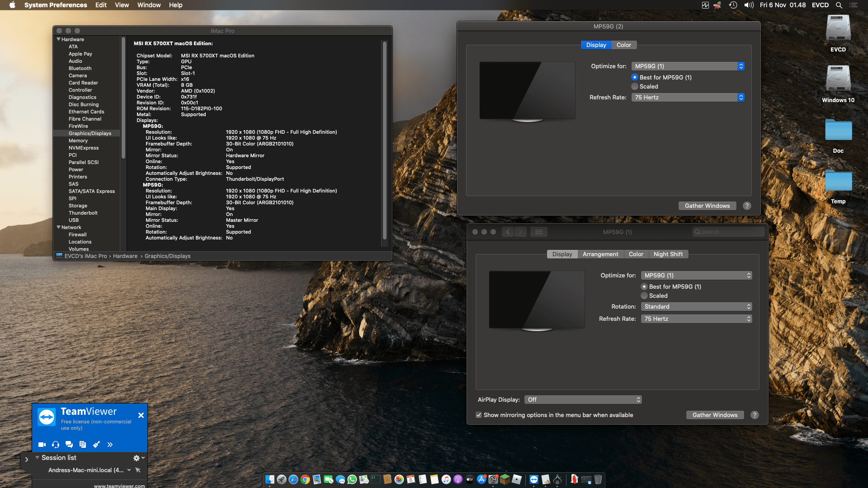The image size is (868, 488).
Task: Click Gather Windows in MP59G (2) window
Action: pyautogui.click(x=707, y=206)
